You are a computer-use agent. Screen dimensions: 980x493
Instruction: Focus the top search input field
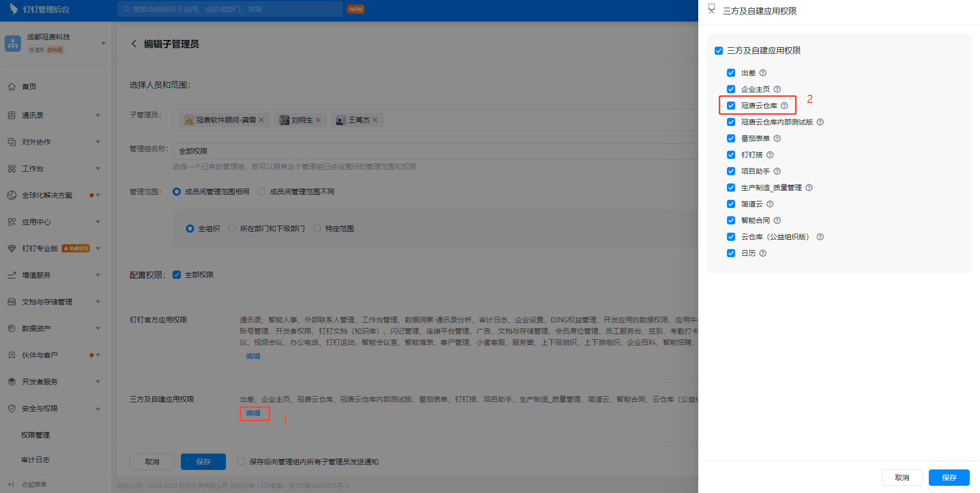(230, 9)
